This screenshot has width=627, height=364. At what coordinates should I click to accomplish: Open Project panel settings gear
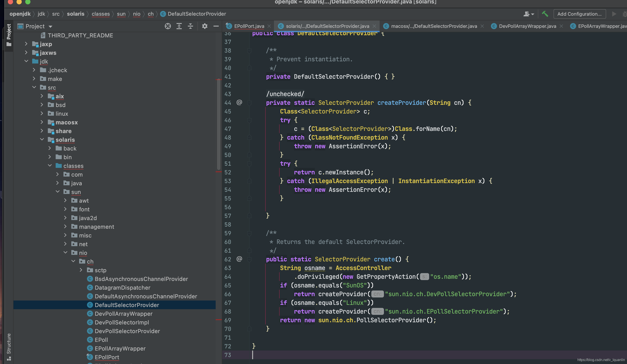[x=205, y=26]
